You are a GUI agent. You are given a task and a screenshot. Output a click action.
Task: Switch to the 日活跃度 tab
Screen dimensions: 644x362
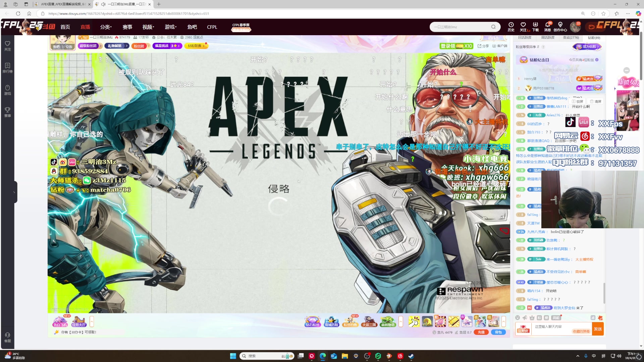pyautogui.click(x=525, y=38)
